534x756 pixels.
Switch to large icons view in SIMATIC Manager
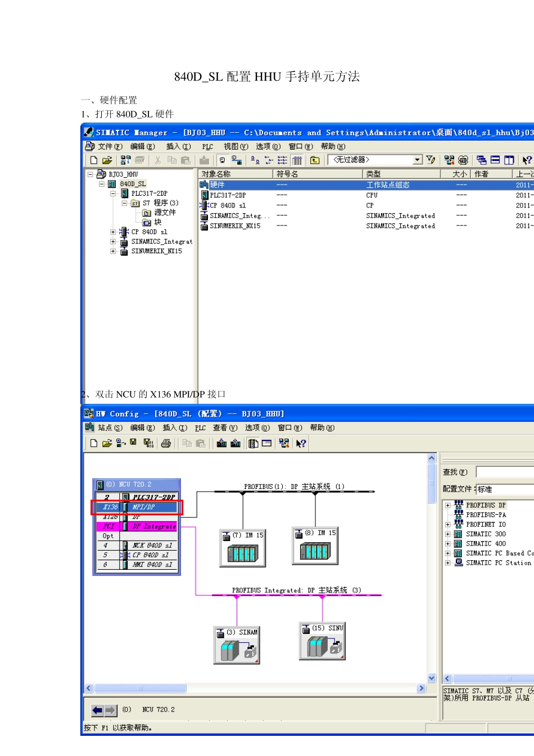[255, 160]
